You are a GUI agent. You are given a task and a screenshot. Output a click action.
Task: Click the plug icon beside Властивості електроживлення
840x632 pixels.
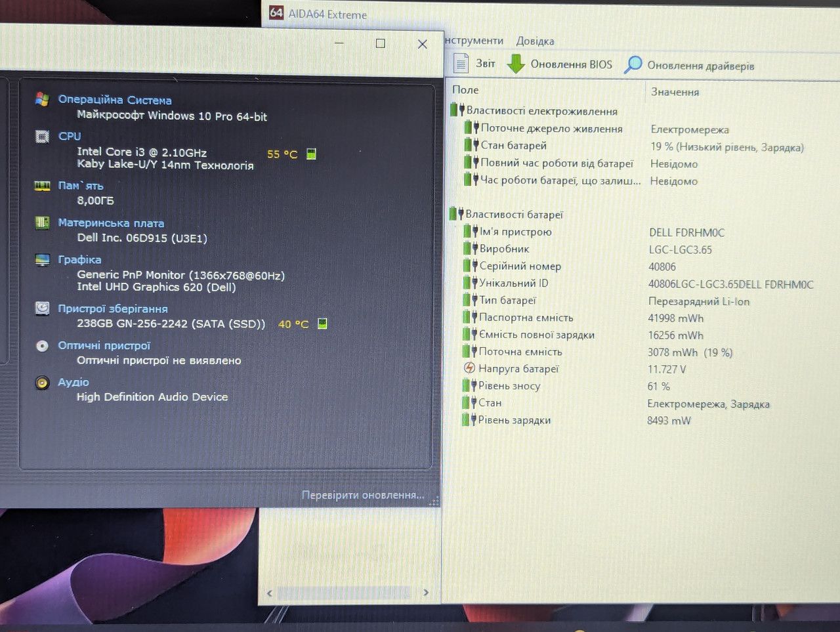pyautogui.click(x=457, y=110)
